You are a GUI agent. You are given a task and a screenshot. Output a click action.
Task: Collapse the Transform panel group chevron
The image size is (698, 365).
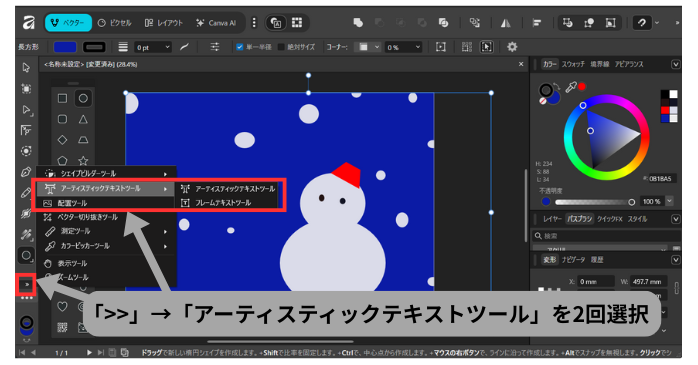(x=675, y=260)
